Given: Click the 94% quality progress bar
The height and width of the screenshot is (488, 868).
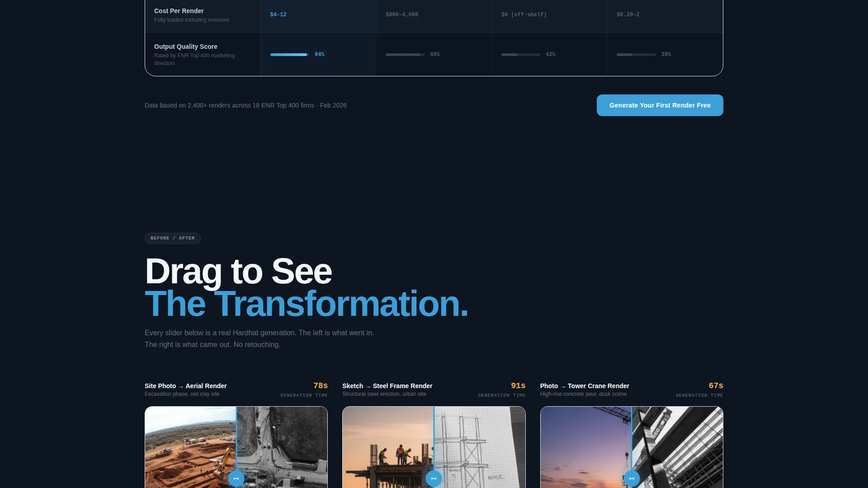Looking at the screenshot, I should pos(290,55).
